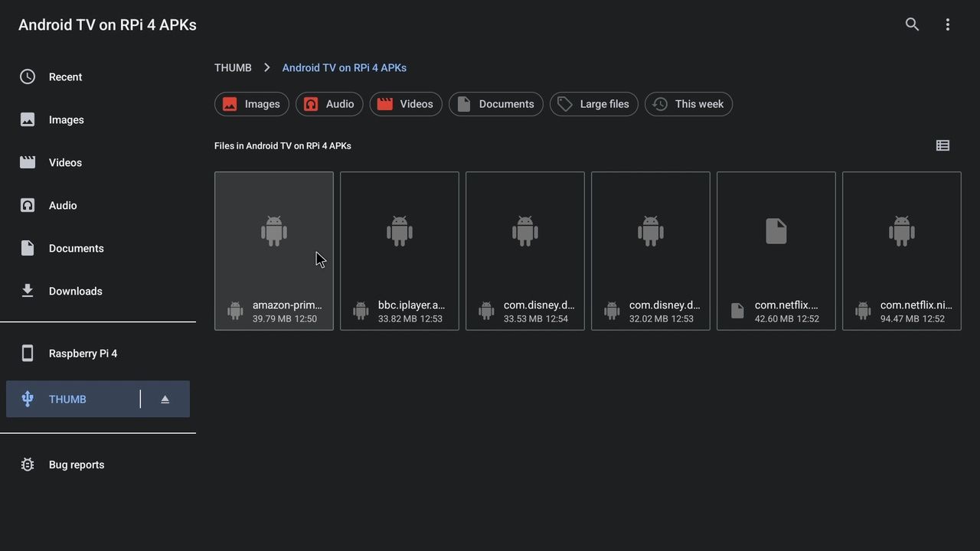
Task: Open the Recent menu entry
Action: [65, 77]
